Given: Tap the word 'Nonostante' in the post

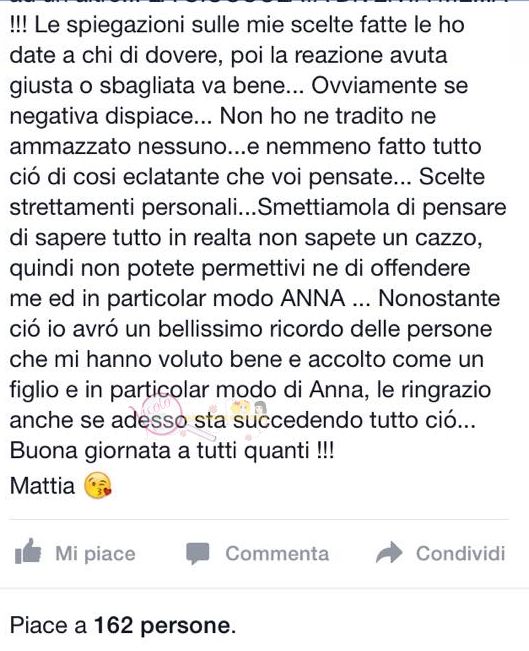Looking at the screenshot, I should (439, 298).
